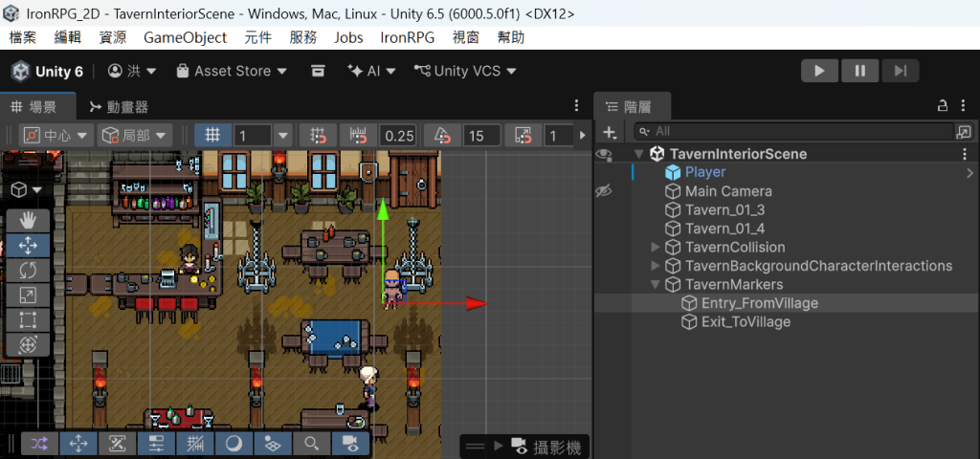Collapse the TavernMarkers tree node

pyautogui.click(x=655, y=285)
